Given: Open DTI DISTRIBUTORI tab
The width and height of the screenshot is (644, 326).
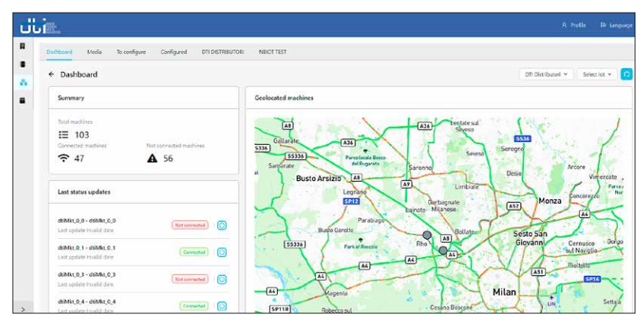Looking at the screenshot, I should coord(223,52).
